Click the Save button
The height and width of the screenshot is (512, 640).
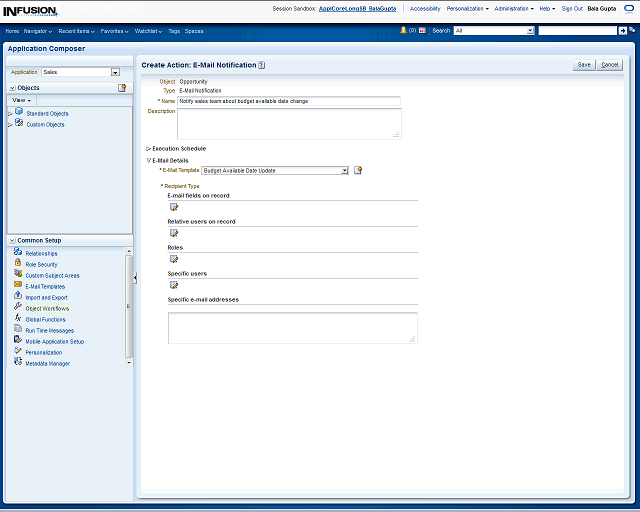click(583, 65)
